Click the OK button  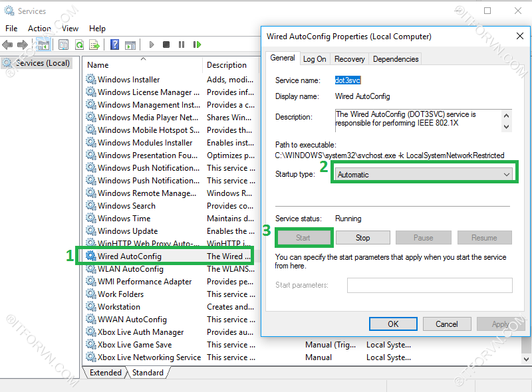tap(393, 324)
